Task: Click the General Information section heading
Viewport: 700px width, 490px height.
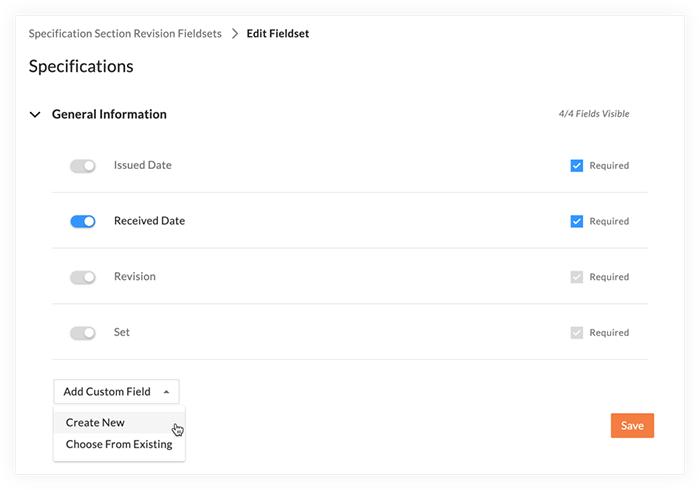Action: pyautogui.click(x=109, y=114)
